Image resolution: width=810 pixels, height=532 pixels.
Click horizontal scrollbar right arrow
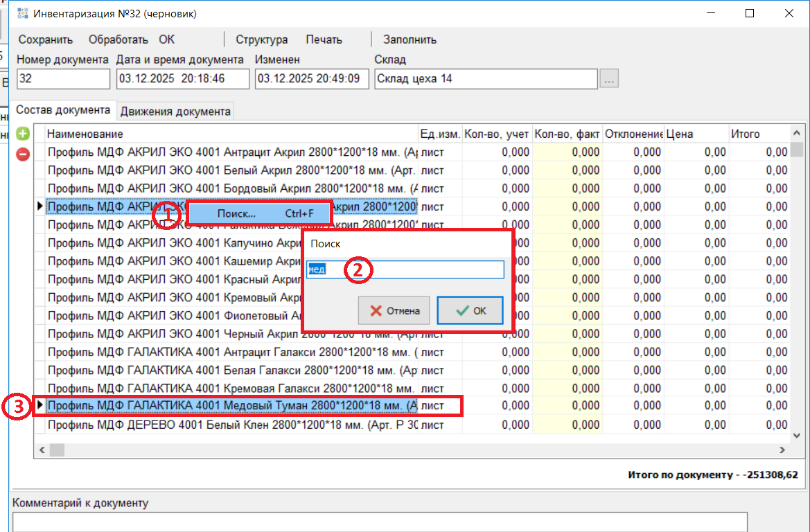tap(783, 450)
